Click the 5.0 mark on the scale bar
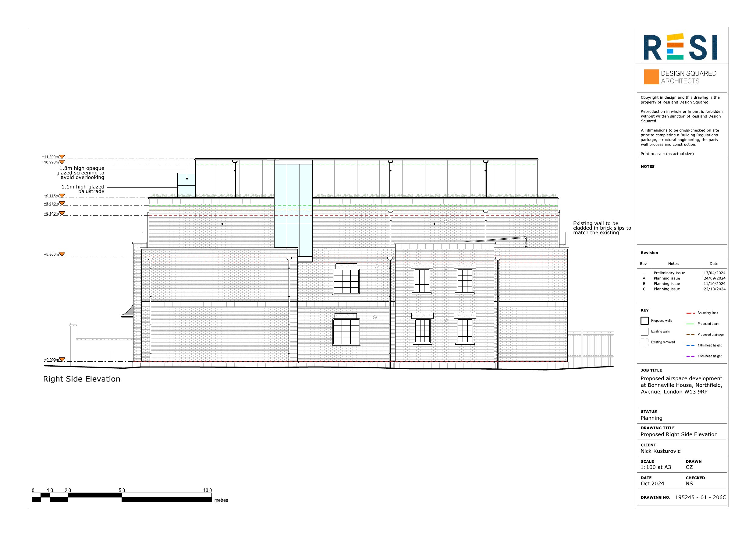This screenshot has height=534, width=756. (x=122, y=490)
